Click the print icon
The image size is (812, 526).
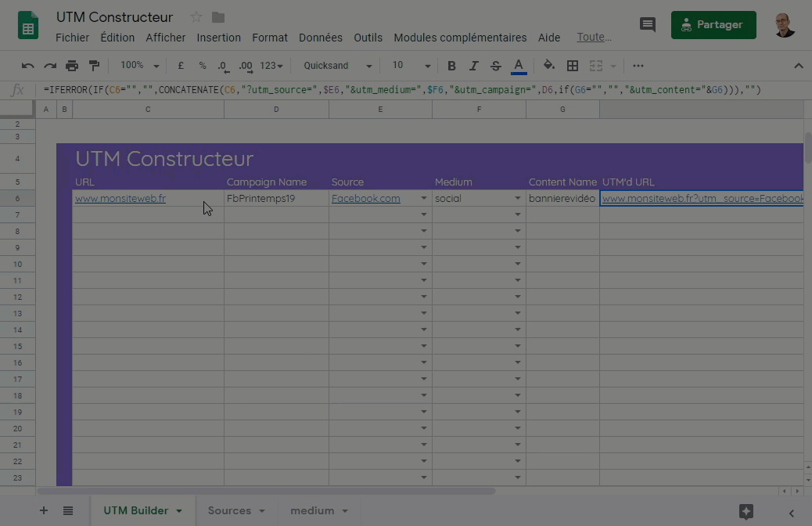72,66
